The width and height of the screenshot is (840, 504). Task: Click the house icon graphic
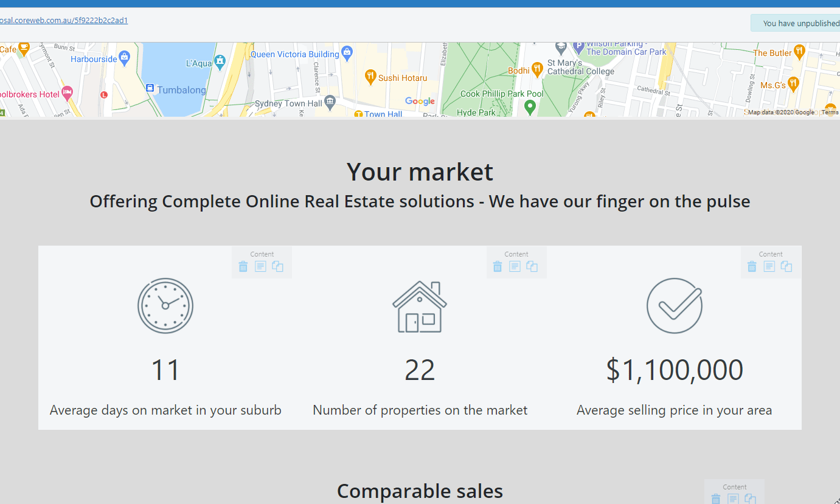(x=420, y=306)
